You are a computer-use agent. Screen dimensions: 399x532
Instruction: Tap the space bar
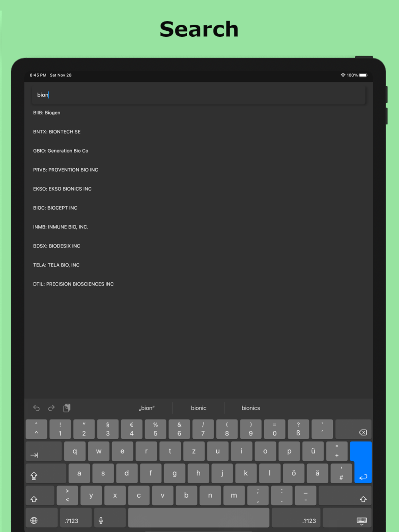pyautogui.click(x=199, y=518)
